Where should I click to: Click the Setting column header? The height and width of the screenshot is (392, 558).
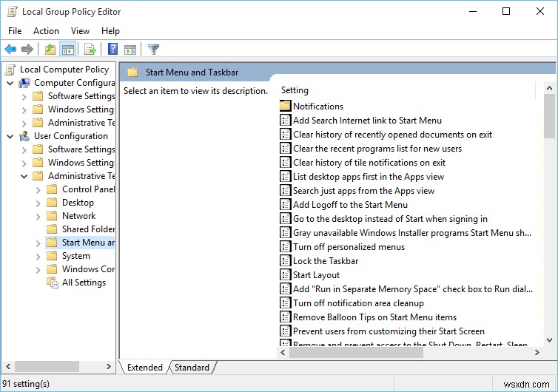[408, 90]
